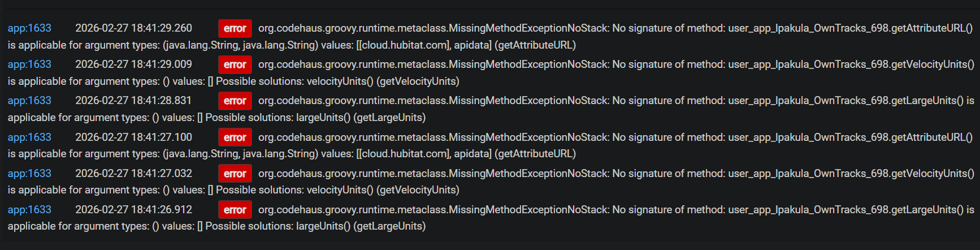Click the error badge next to 18:41:27.032
The width and height of the screenshot is (980, 250).
pyautogui.click(x=235, y=174)
